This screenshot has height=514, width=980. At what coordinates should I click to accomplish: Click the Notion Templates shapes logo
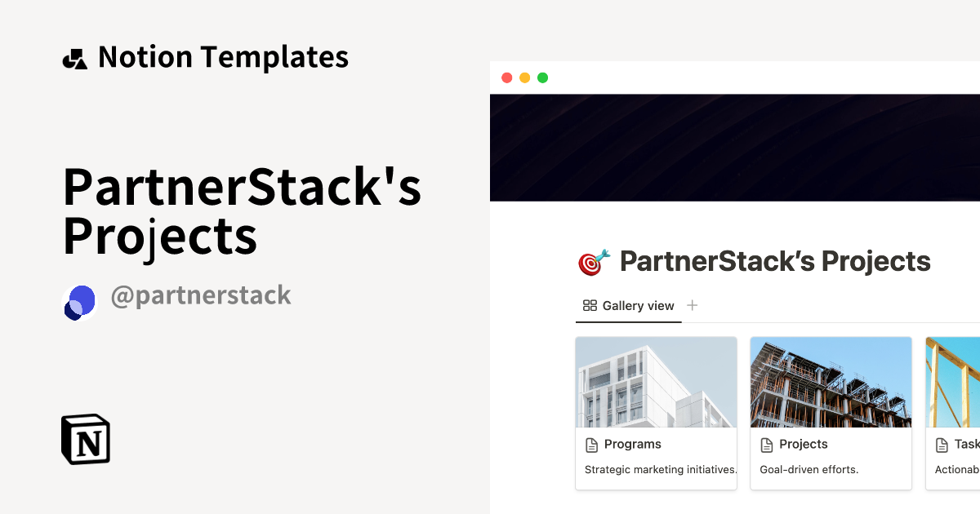(x=74, y=56)
